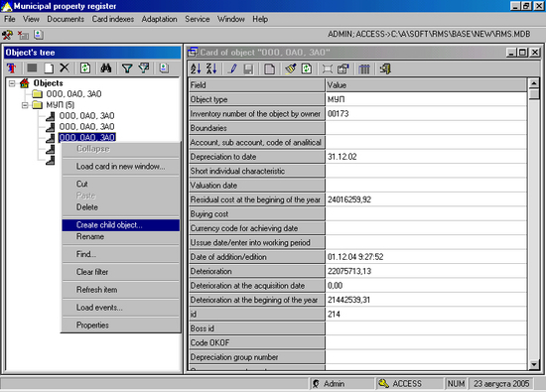Open the Adaptation menu
546x392 pixels.
point(159,19)
